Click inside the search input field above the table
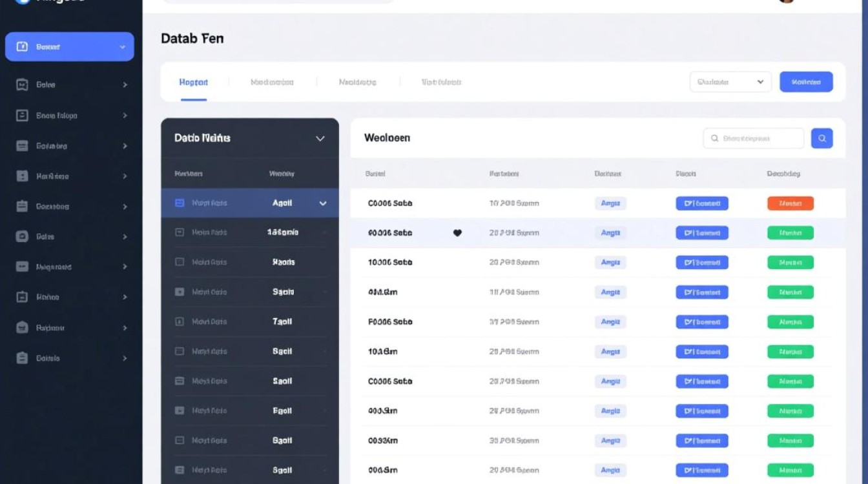 tap(752, 137)
